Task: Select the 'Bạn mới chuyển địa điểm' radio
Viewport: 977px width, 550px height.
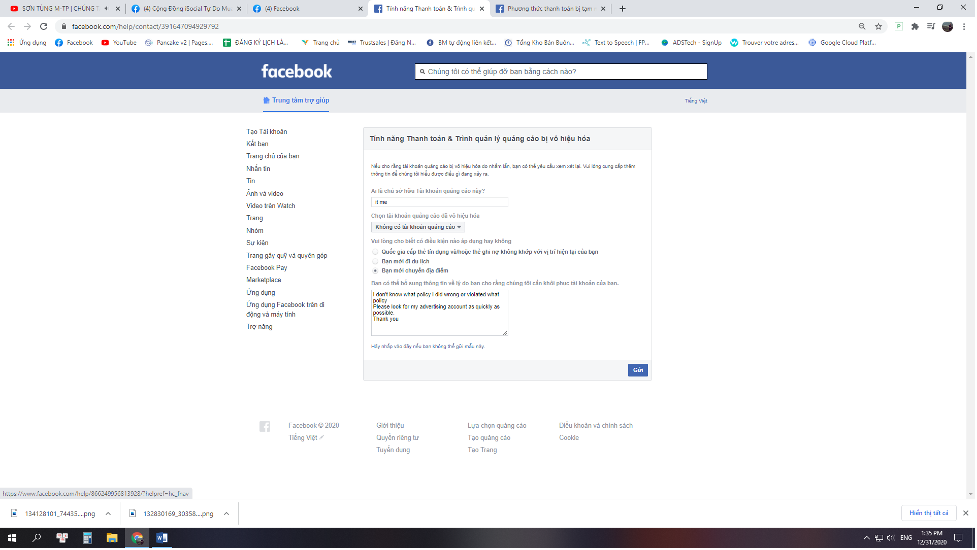Action: pyautogui.click(x=375, y=271)
